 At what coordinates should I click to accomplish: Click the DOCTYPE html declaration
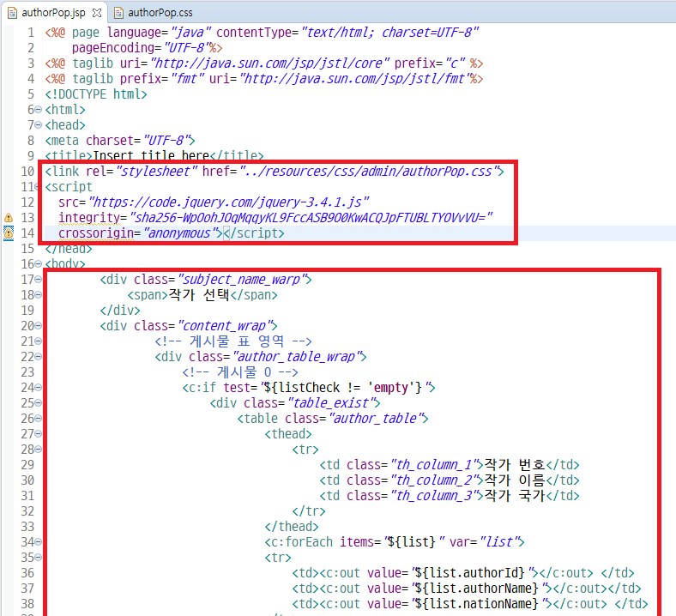96,94
